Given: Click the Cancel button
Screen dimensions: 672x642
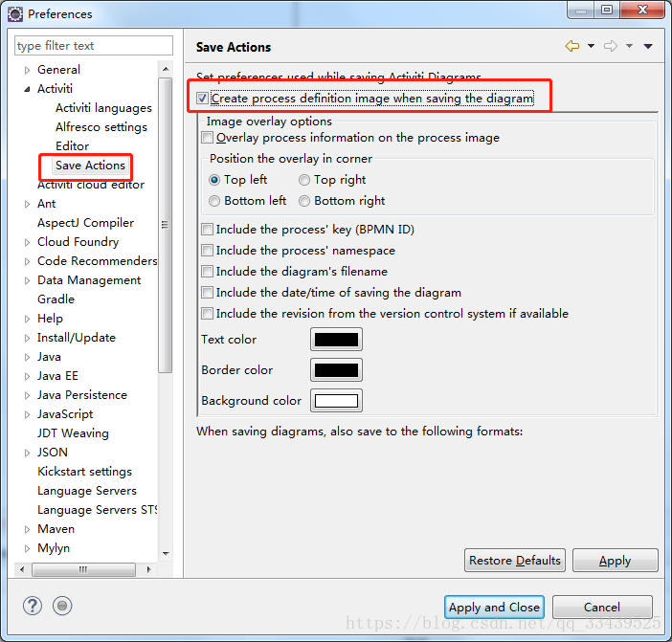Looking at the screenshot, I should [602, 607].
